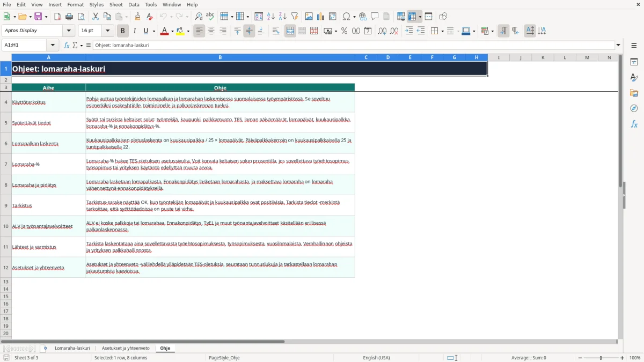Insert a hyperlink using globe icon

tap(363, 17)
